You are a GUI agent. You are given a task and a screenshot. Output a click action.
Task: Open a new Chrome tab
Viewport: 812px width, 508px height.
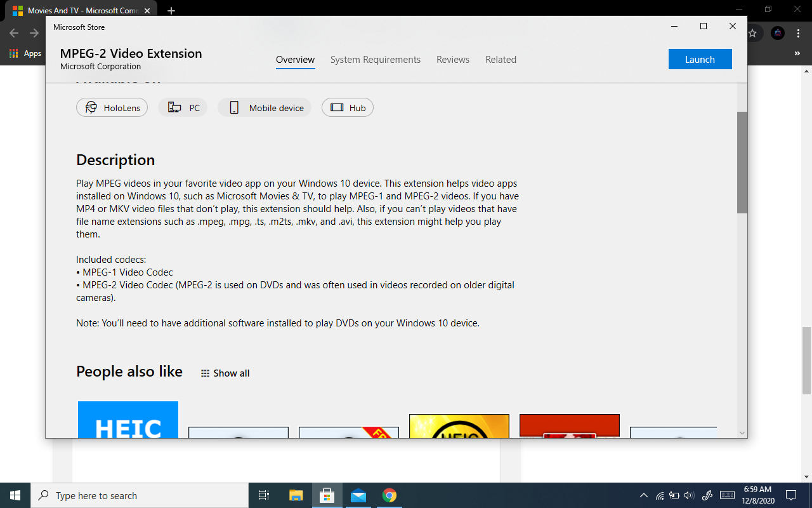pyautogui.click(x=171, y=11)
